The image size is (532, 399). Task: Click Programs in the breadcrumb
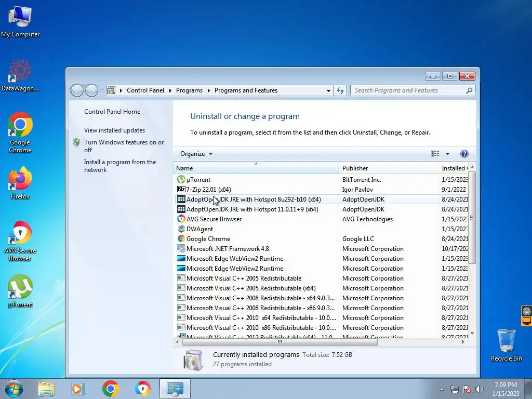coord(189,90)
